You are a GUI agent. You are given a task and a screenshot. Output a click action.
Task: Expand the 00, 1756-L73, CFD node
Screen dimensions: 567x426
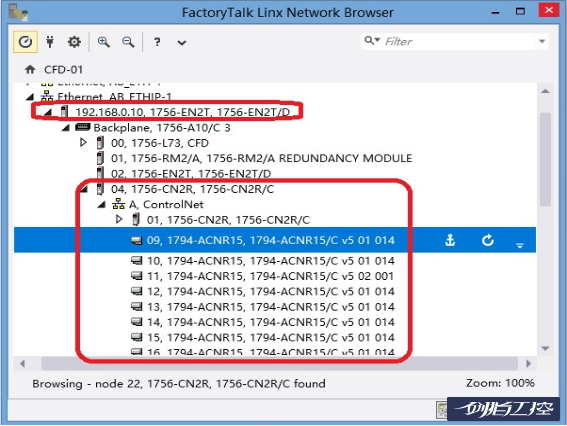tap(83, 142)
